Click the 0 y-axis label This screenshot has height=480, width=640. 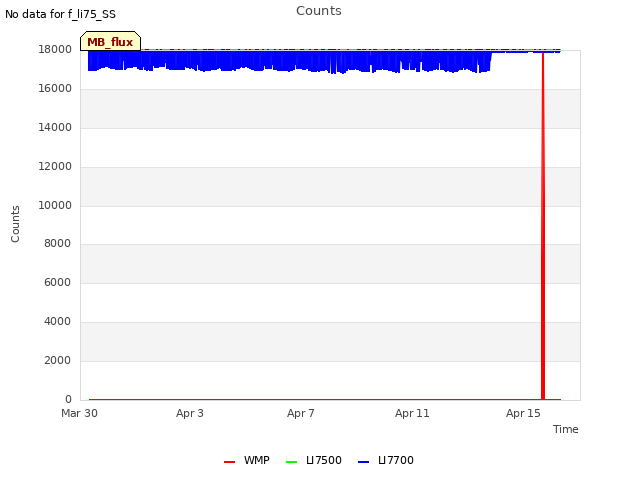[x=68, y=399]
